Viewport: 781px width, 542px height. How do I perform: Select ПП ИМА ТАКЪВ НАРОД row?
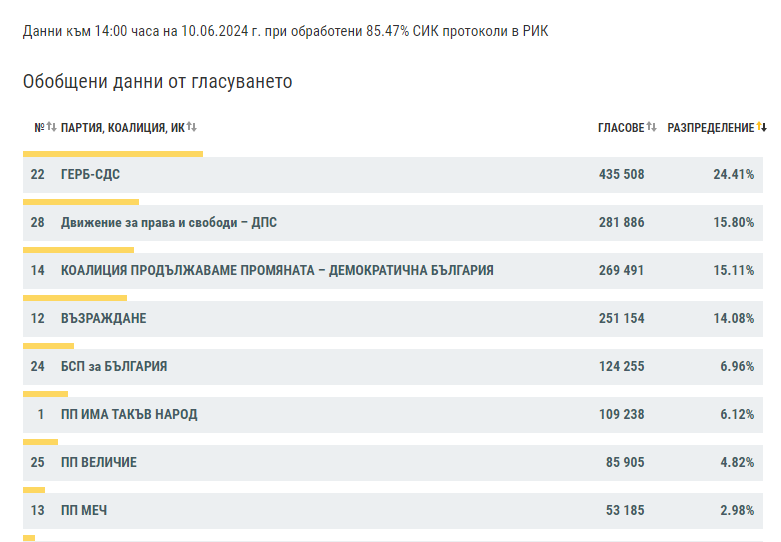click(x=128, y=415)
